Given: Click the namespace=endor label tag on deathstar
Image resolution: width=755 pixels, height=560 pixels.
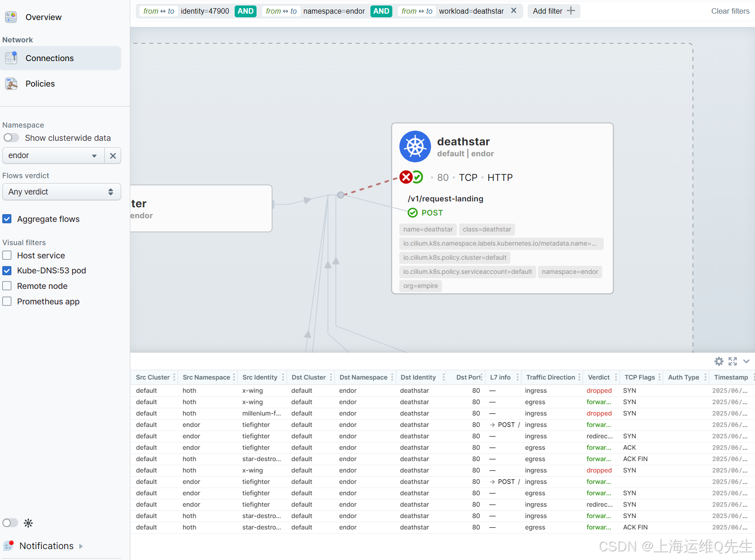Looking at the screenshot, I should point(570,272).
